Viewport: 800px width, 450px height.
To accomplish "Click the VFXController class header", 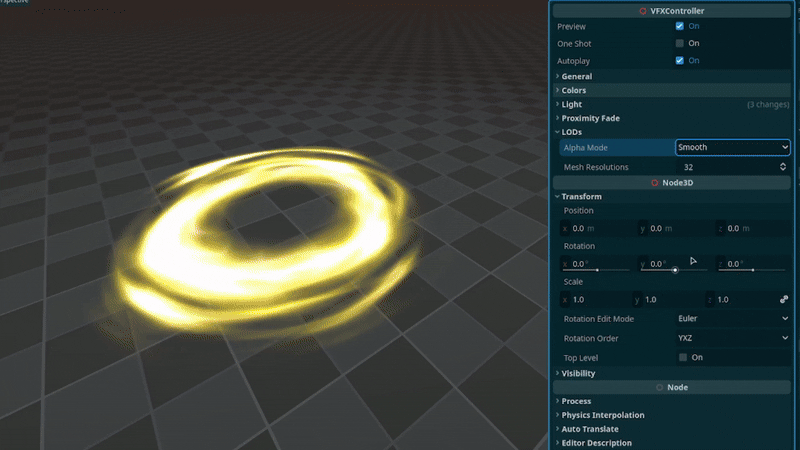I will tap(672, 11).
